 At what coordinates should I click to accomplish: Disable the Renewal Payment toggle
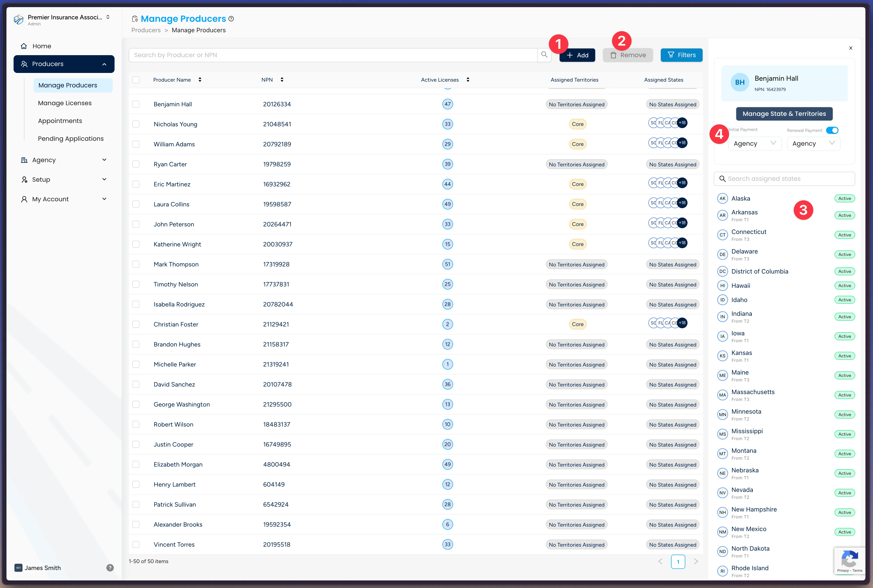(832, 130)
